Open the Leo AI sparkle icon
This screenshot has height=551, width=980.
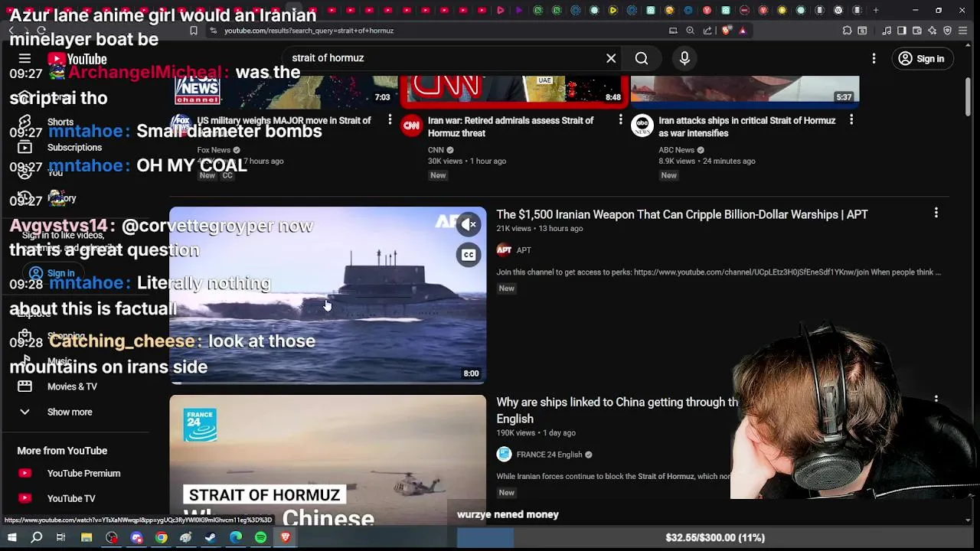click(x=933, y=31)
